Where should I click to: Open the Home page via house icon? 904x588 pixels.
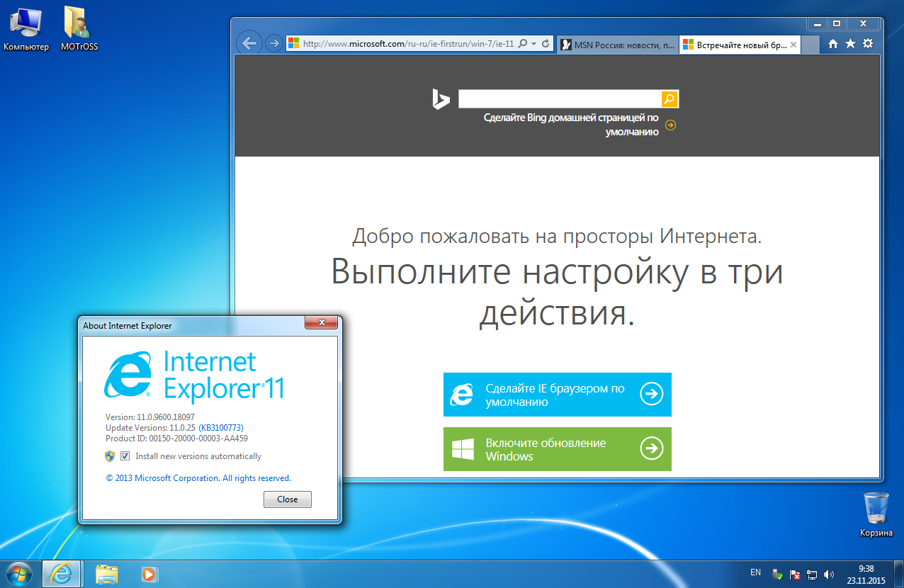[x=833, y=44]
